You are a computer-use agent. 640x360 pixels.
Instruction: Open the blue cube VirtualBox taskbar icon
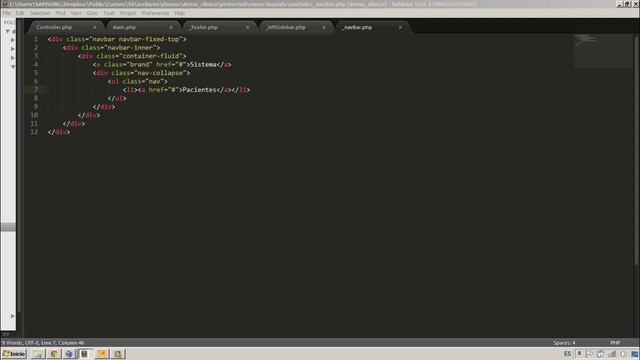pyautogui.click(x=69, y=354)
